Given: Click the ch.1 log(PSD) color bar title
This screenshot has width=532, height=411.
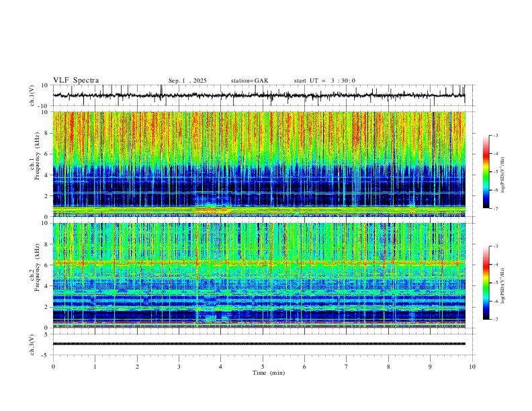Looking at the screenshot, I should (503, 175).
